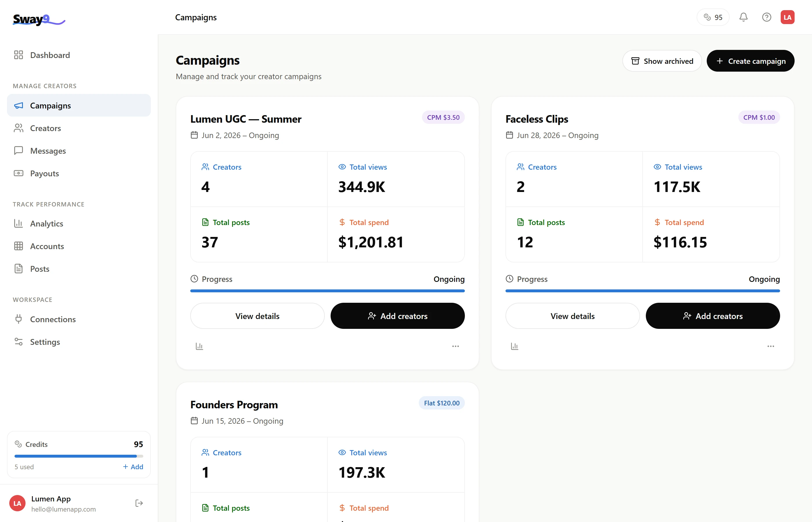This screenshot has width=812, height=522.
Task: Click Jun 15, 2026 – Ongoing date
Action: click(242, 421)
